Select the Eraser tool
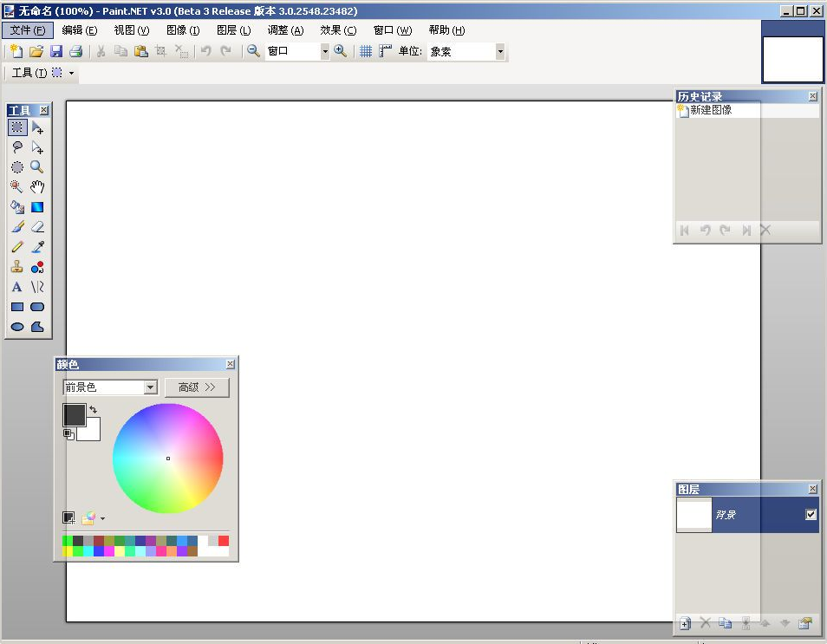 (37, 227)
